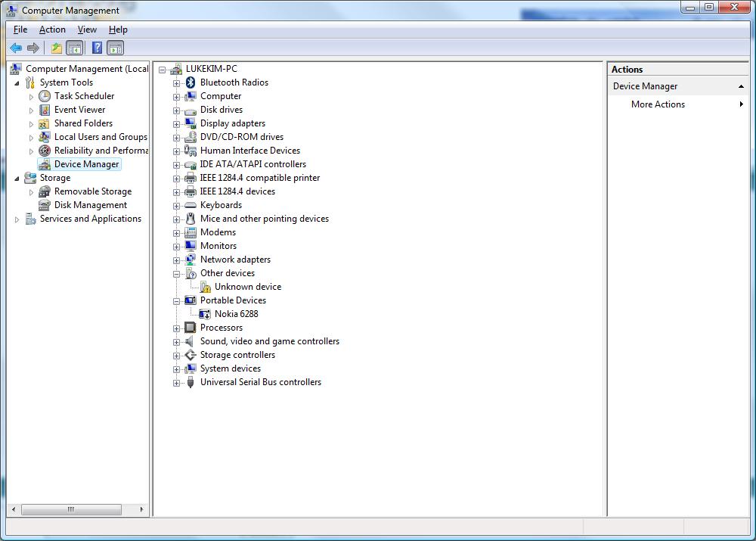Open the View menu
This screenshot has height=541, width=756.
pos(87,30)
